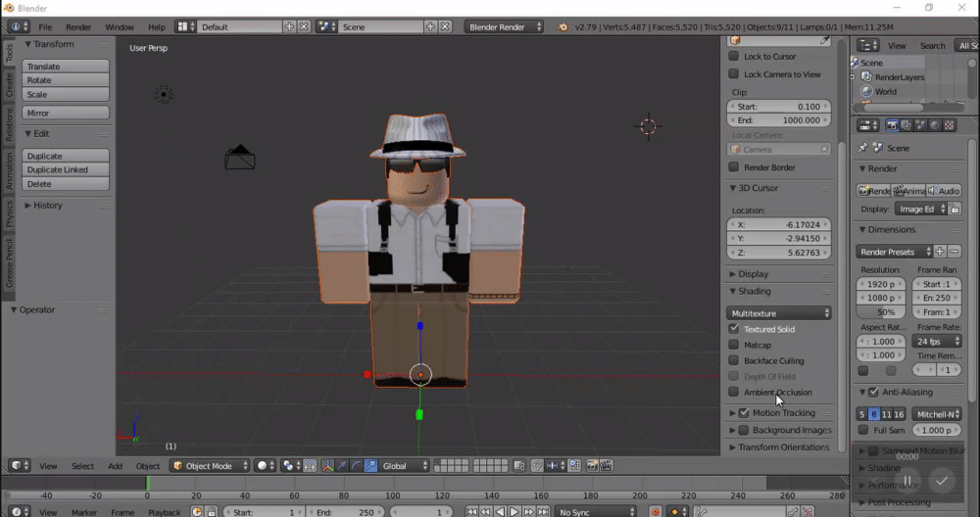Open the Add menu in 3D header
Screen dimensions: 980x517
[115, 466]
